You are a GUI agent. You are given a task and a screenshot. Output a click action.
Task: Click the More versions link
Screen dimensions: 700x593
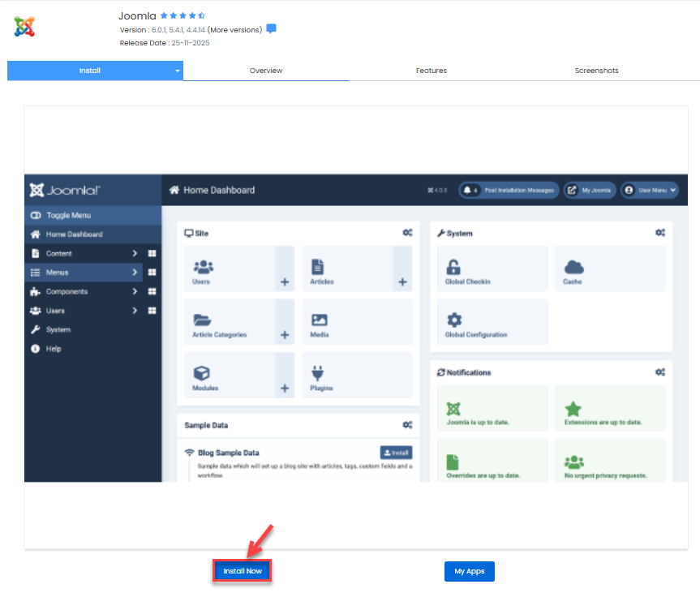pyautogui.click(x=235, y=30)
